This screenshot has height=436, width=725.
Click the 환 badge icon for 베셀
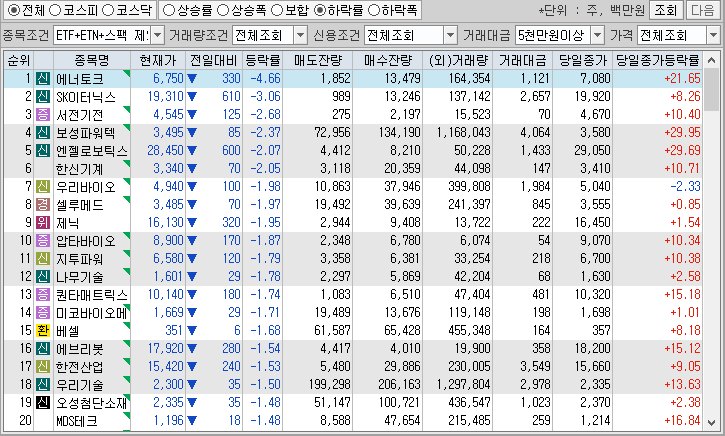tap(43, 331)
